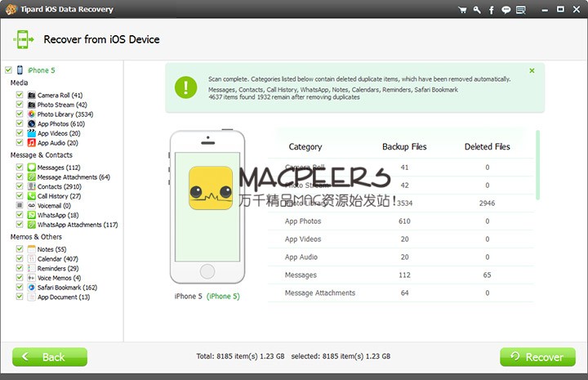Click the Message Attachments table row
The height and width of the screenshot is (380, 588).
(x=401, y=293)
